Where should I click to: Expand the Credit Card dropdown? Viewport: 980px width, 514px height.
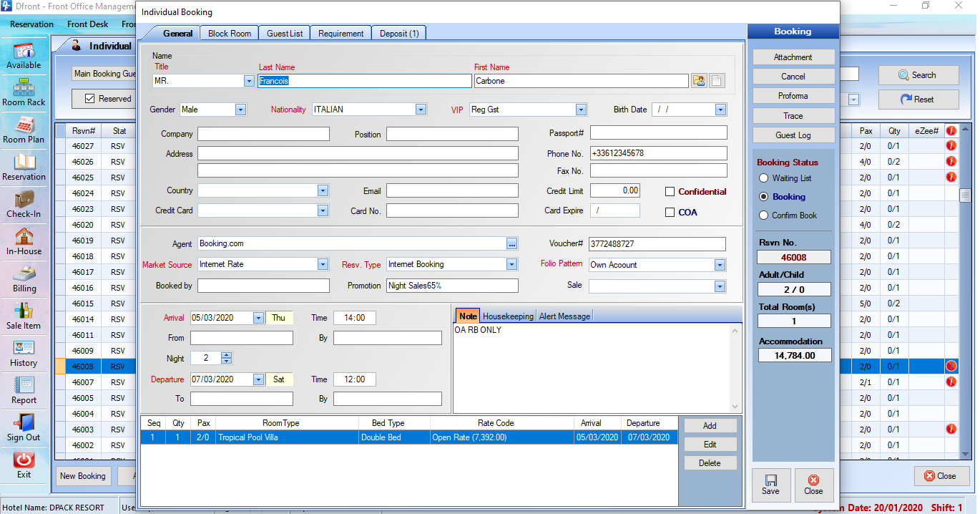pos(323,211)
